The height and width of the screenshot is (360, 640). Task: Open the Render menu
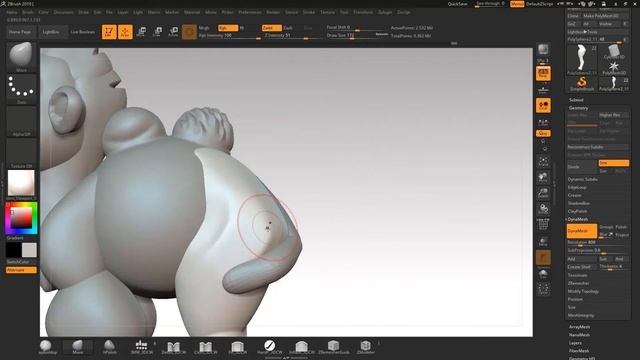273,12
